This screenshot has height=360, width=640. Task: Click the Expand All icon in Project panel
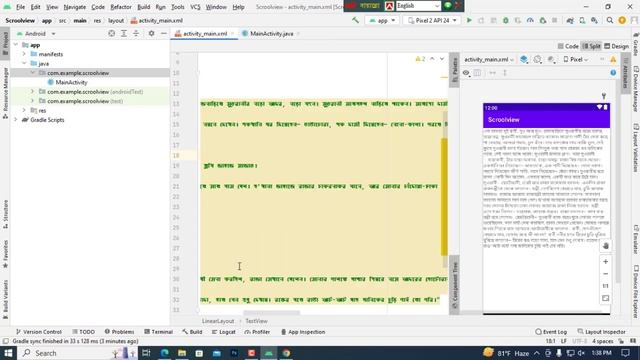click(x=124, y=33)
